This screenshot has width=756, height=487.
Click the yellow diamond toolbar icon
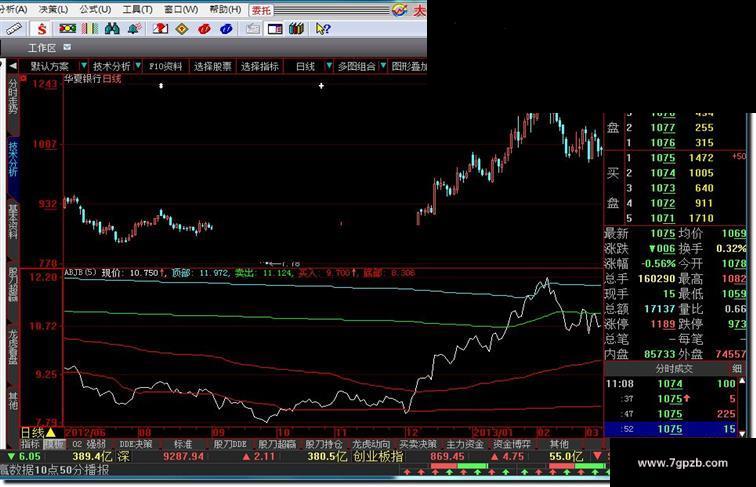(182, 29)
